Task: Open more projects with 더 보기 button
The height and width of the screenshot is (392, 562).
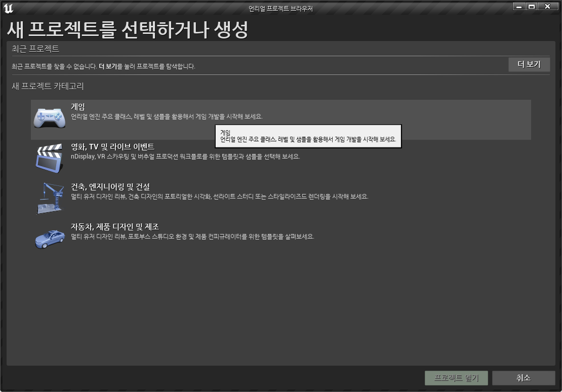Action: coord(529,64)
